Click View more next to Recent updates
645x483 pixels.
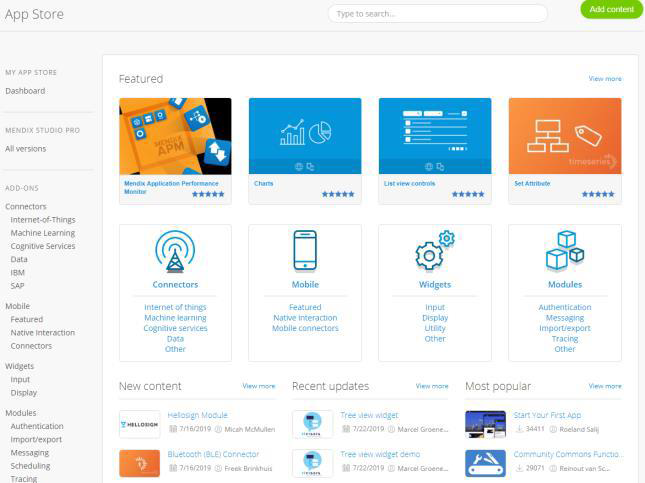click(x=432, y=386)
